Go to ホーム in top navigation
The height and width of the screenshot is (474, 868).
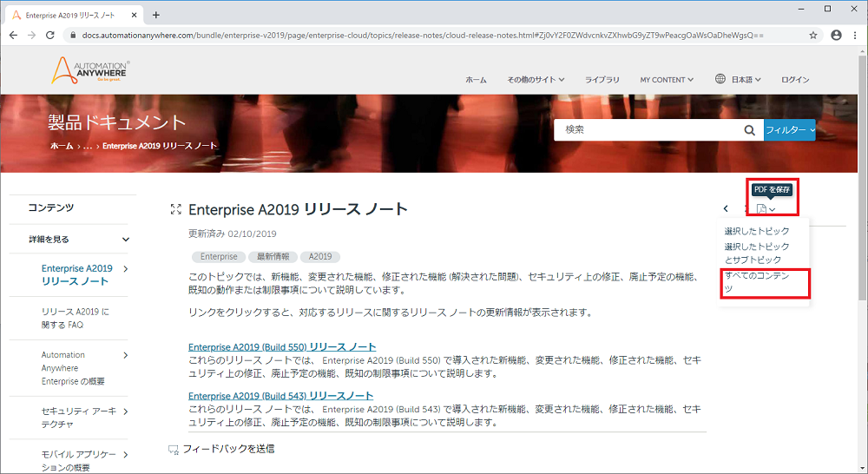(476, 80)
